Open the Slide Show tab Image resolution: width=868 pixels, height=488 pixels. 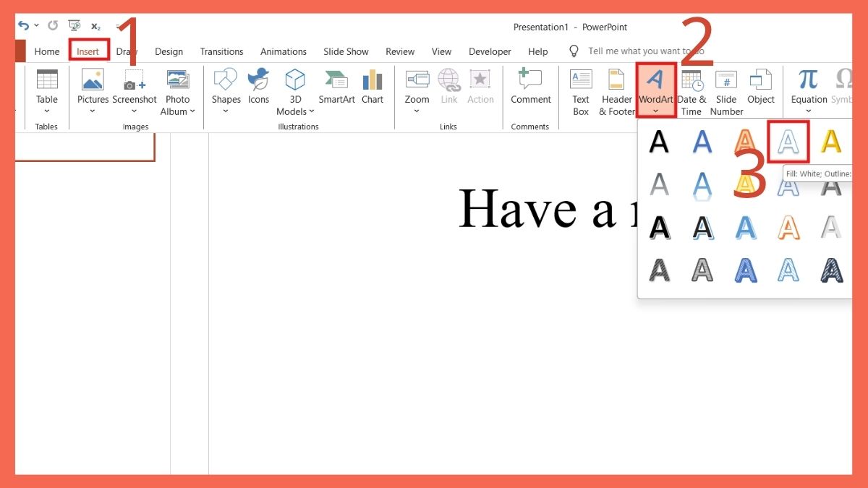point(346,51)
